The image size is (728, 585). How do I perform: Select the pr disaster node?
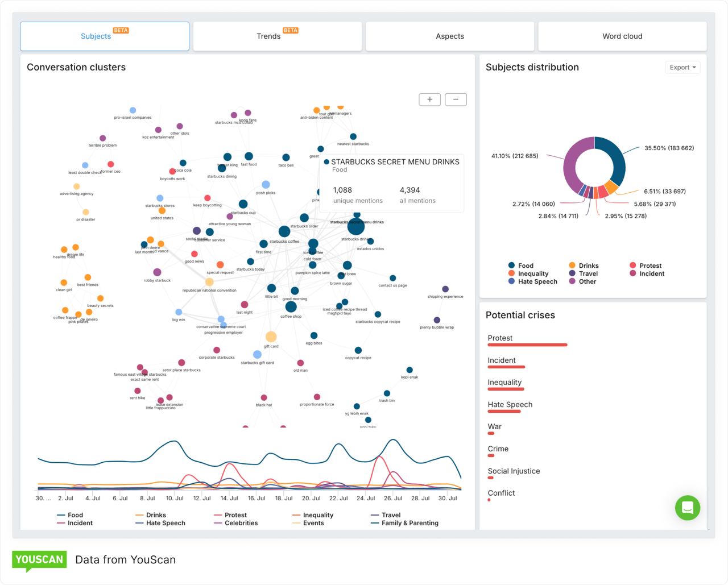pyautogui.click(x=86, y=212)
